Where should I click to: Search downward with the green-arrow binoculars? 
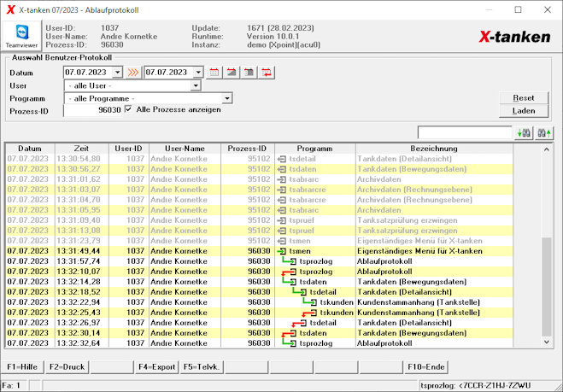pos(524,133)
